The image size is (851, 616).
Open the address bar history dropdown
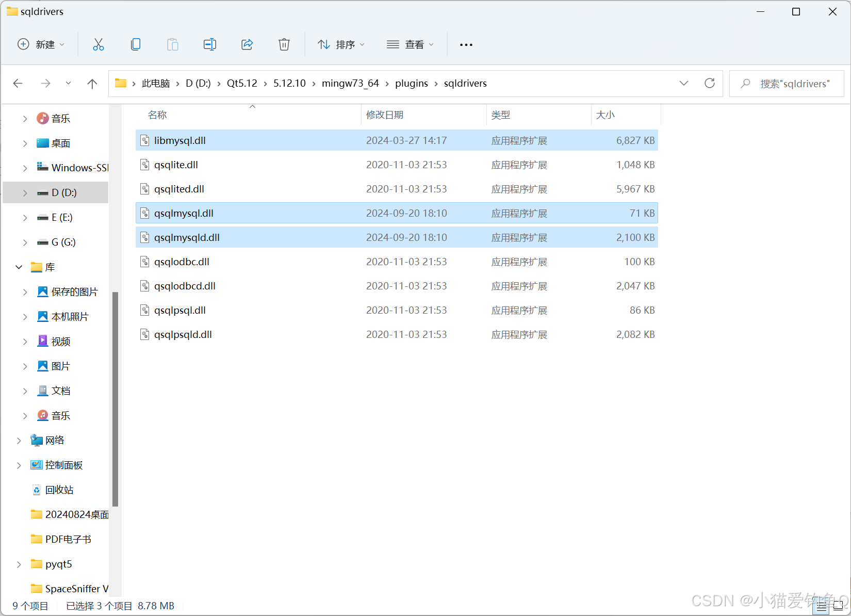pyautogui.click(x=684, y=83)
